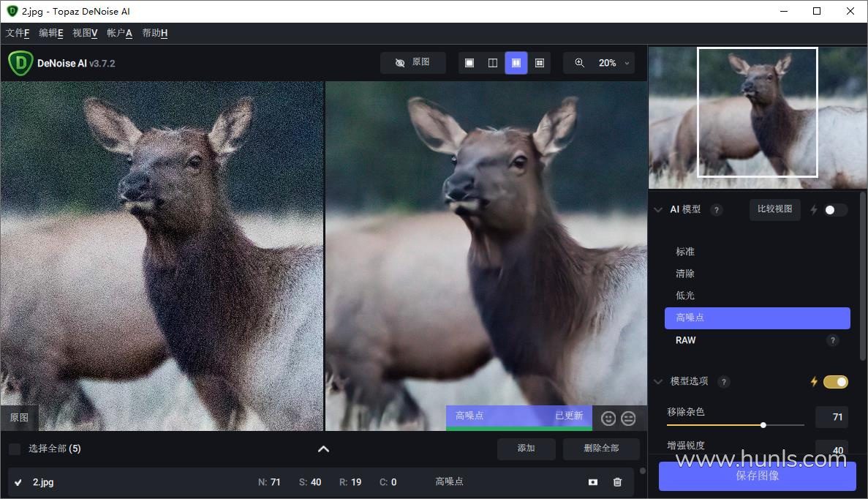This screenshot has width=868, height=499.
Task: Click the neutral face feedback icon
Action: 628,418
